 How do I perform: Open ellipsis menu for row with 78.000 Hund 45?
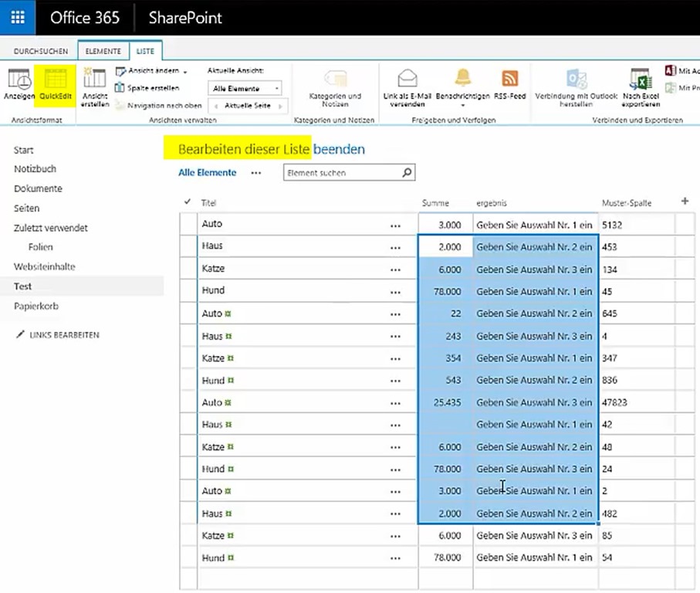click(x=396, y=293)
